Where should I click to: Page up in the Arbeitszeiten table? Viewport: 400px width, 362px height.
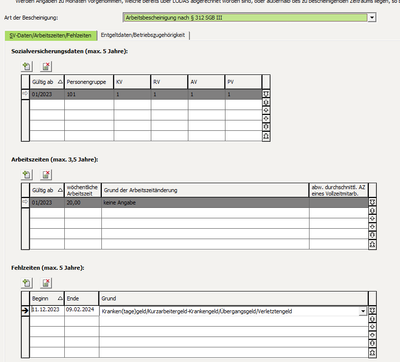tap(372, 211)
